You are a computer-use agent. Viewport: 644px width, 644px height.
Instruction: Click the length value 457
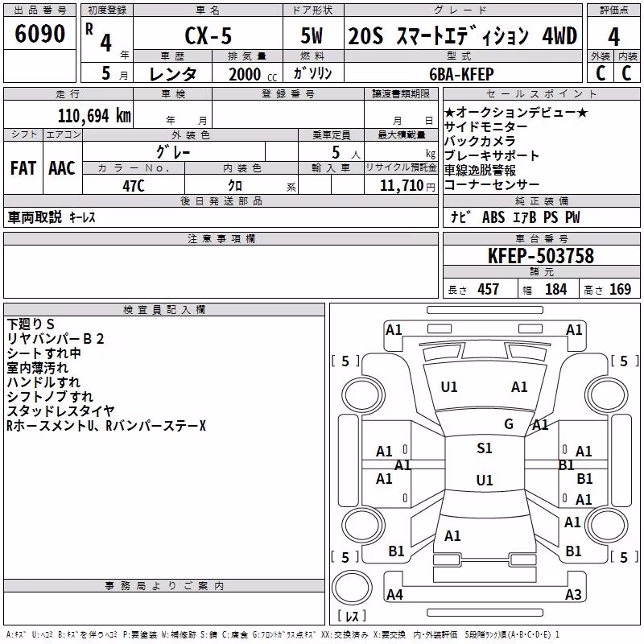(x=489, y=289)
